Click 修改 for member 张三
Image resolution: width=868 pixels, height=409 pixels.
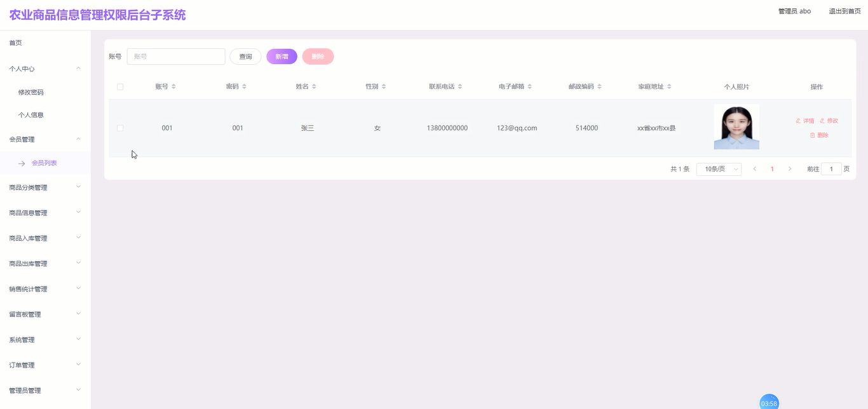(x=829, y=121)
